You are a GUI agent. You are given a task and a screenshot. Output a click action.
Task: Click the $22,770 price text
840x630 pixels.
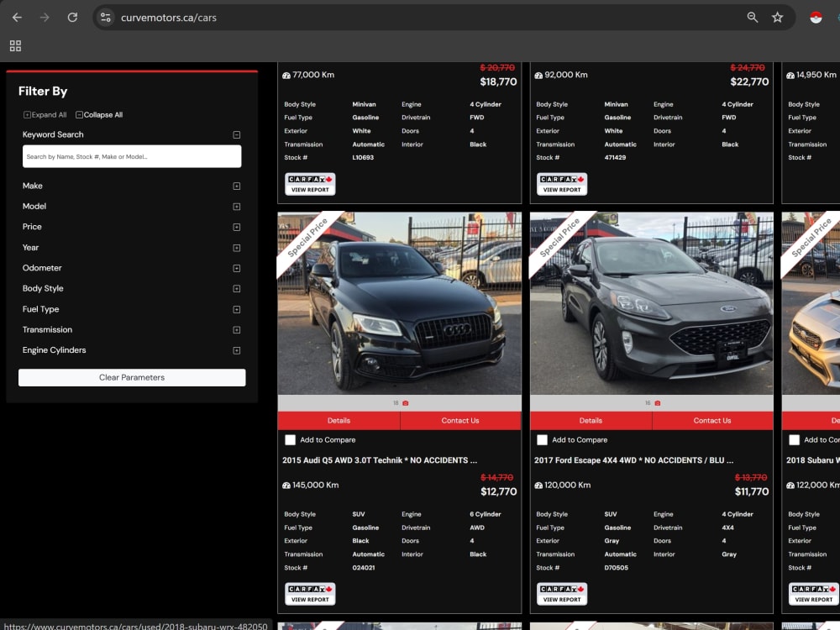coord(749,81)
